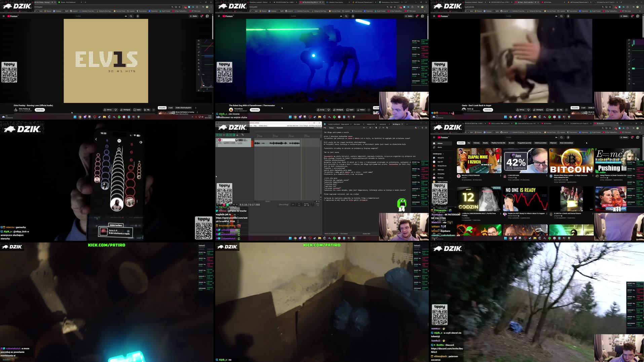This screenshot has height=362, width=644.
Task: Open the font size dropdown in the notes editor
Action: pos(365,128)
